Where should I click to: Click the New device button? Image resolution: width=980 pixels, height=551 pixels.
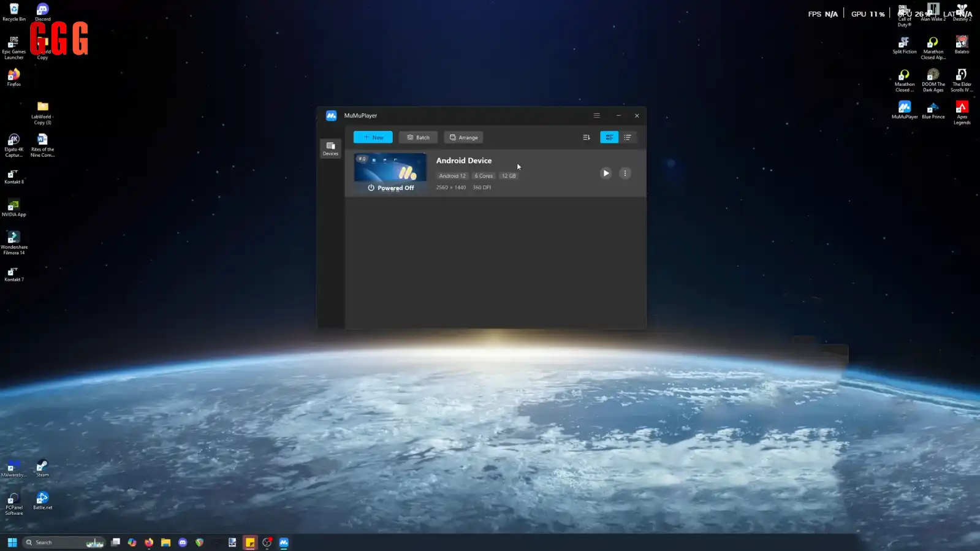pyautogui.click(x=373, y=137)
